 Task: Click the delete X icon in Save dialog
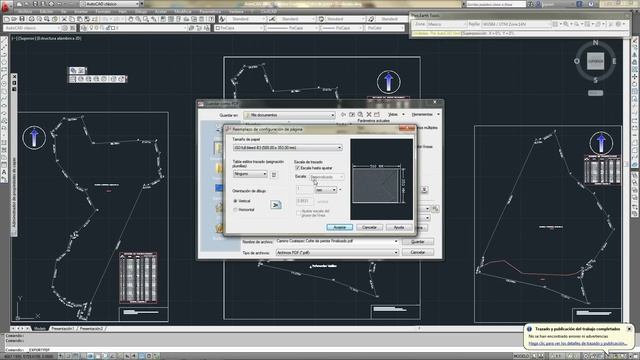coord(369,115)
